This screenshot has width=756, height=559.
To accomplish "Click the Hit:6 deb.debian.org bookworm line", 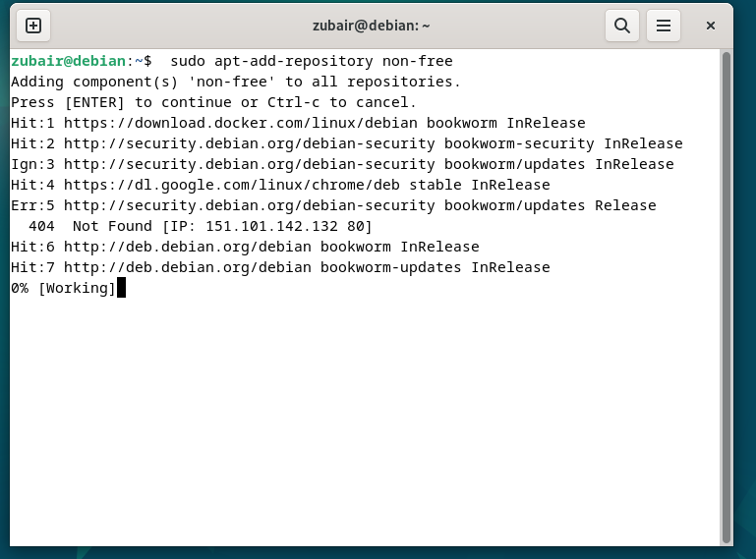I will point(245,248).
